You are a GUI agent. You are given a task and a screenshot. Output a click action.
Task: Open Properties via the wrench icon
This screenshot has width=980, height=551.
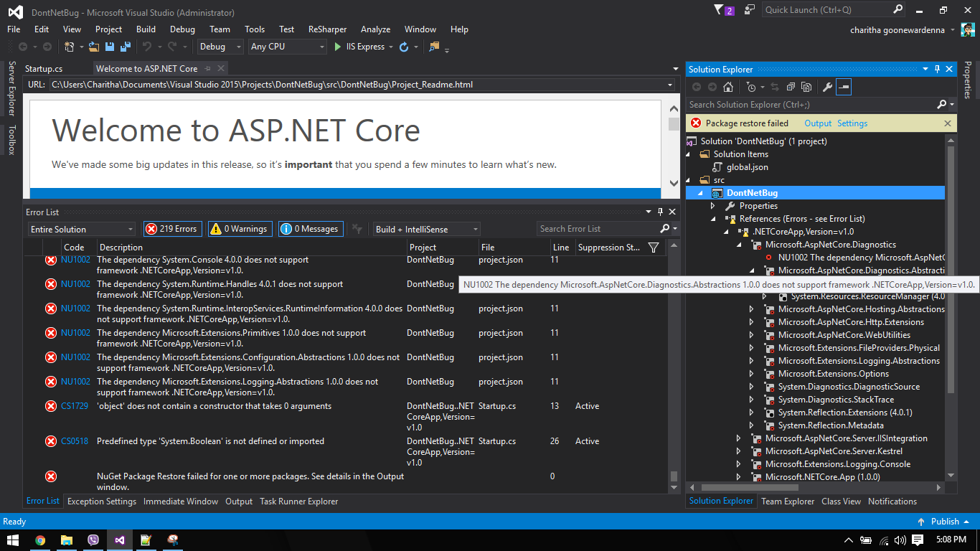[826, 87]
